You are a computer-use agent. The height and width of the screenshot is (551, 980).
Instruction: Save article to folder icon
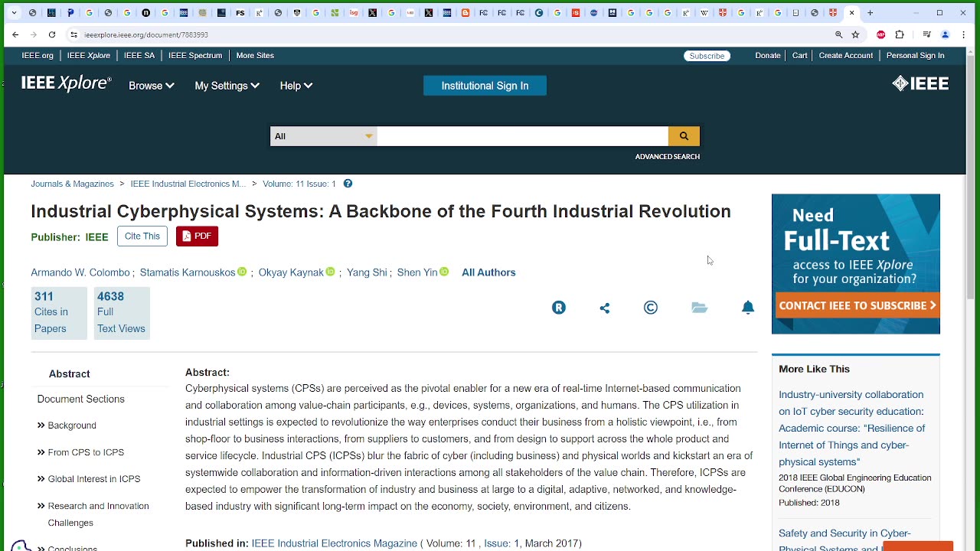(700, 308)
